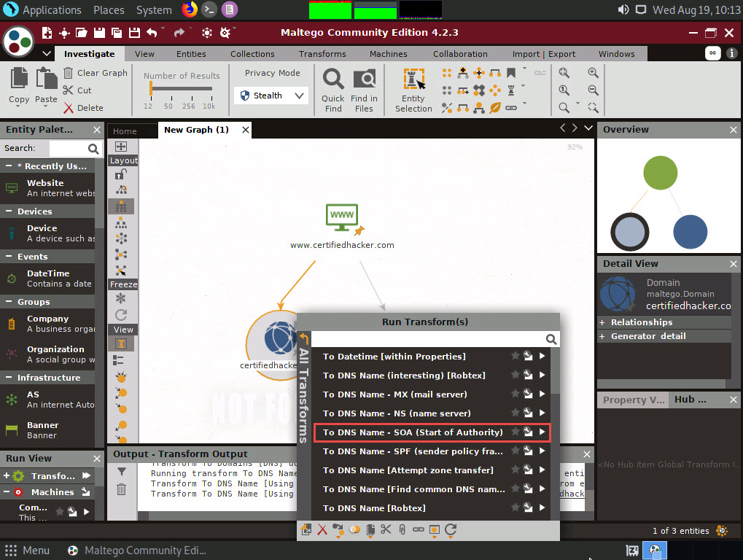Run the To DNS Name - SOA transform
This screenshot has height=560, width=743.
[x=542, y=432]
